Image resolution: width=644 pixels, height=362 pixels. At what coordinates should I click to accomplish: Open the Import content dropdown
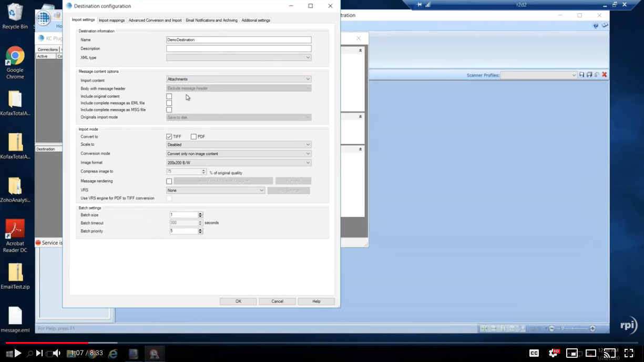click(239, 79)
